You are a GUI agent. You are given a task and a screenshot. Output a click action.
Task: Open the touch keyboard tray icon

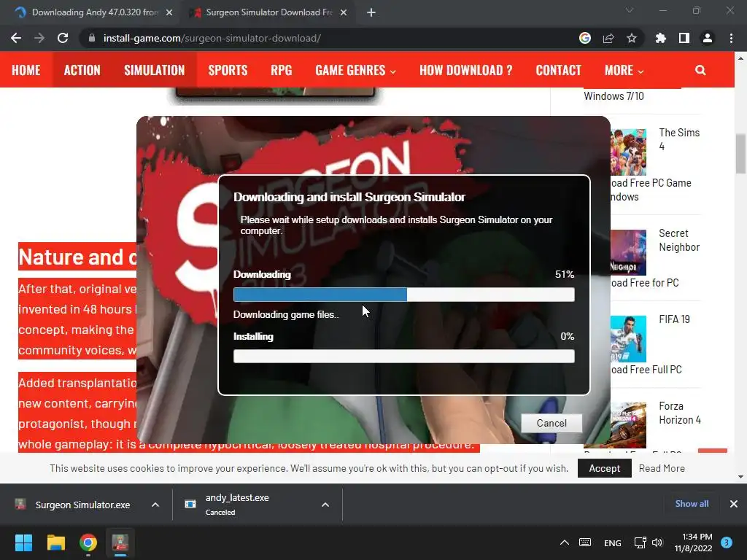pos(585,542)
